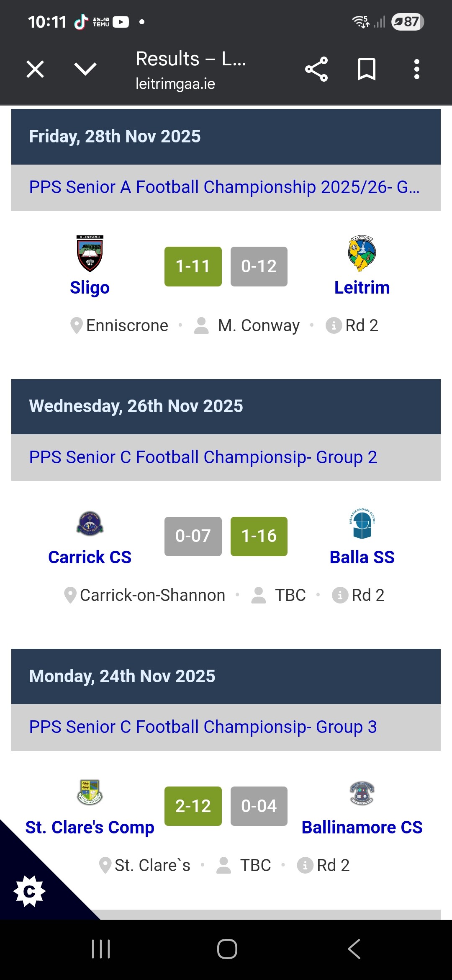Open the Leitrim team name link
The height and width of the screenshot is (980, 452).
[362, 288]
